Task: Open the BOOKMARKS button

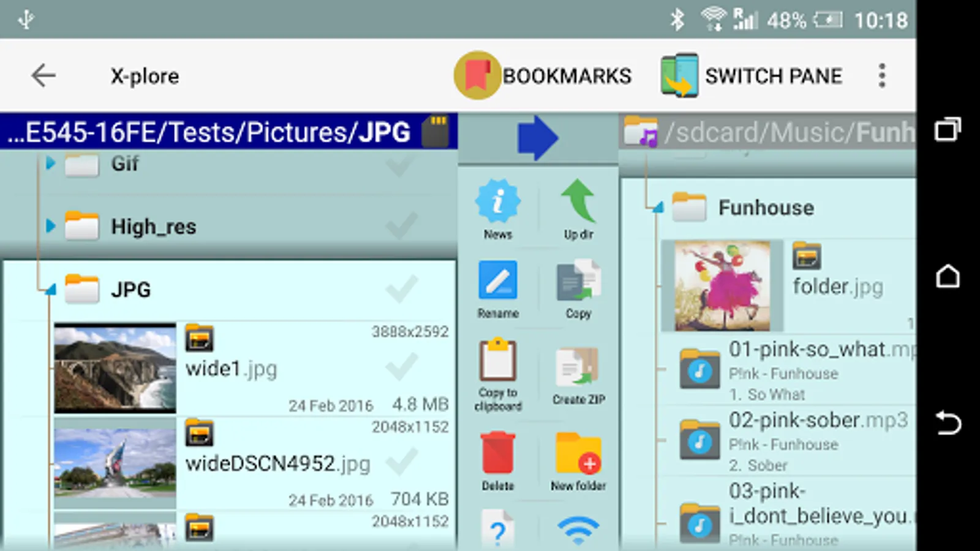Action: point(543,76)
